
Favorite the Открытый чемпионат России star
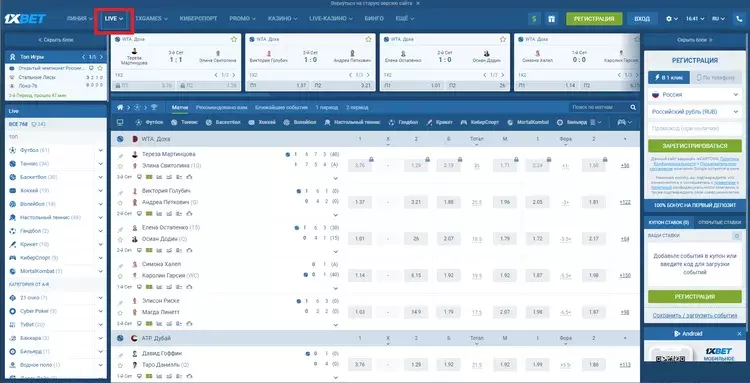coord(100,68)
